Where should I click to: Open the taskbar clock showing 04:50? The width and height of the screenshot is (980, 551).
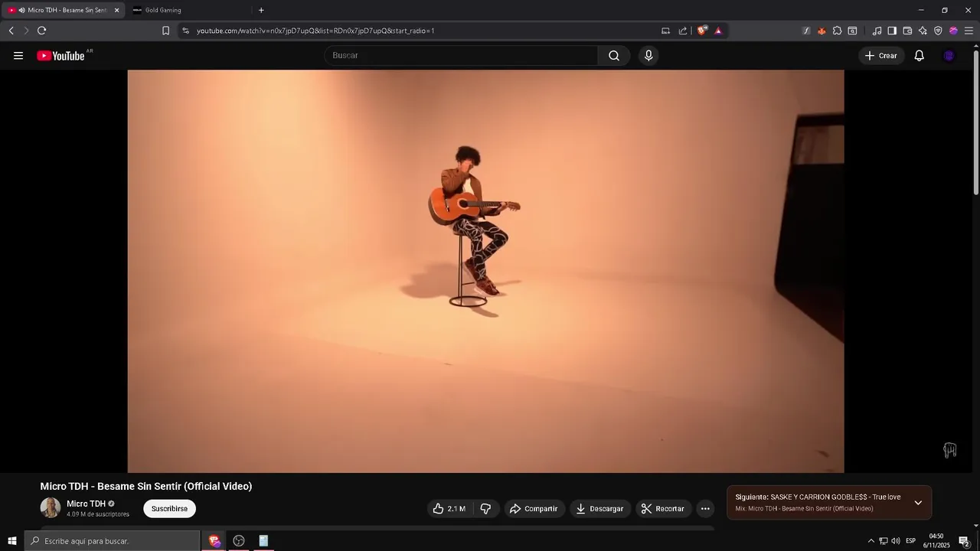936,541
